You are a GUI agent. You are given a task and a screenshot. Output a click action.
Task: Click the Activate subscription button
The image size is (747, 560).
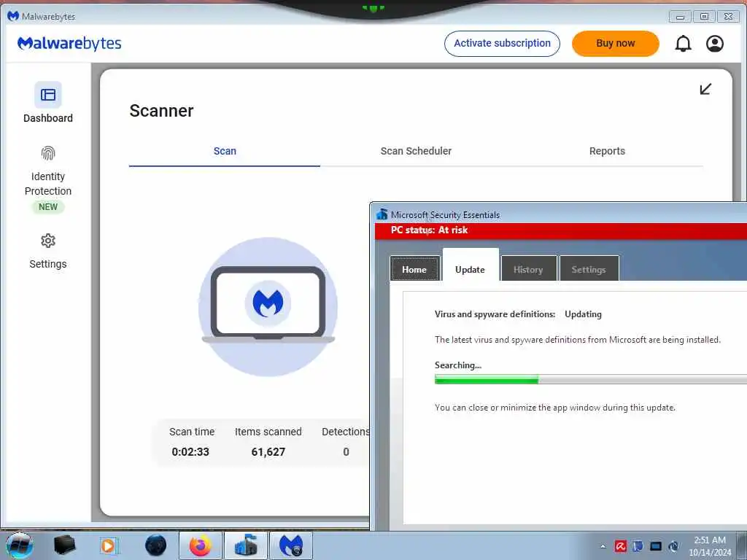pos(502,43)
